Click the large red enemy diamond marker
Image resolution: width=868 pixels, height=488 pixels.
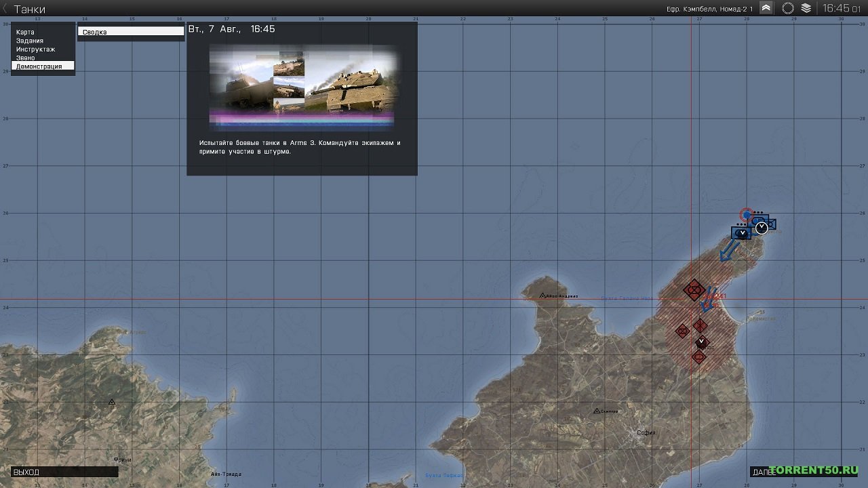coord(694,290)
